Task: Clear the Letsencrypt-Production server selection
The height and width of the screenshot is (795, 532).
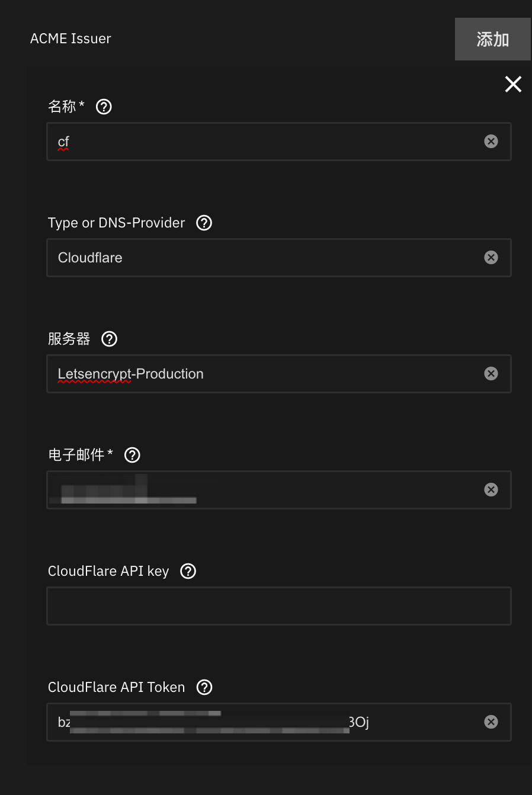Action: [491, 374]
